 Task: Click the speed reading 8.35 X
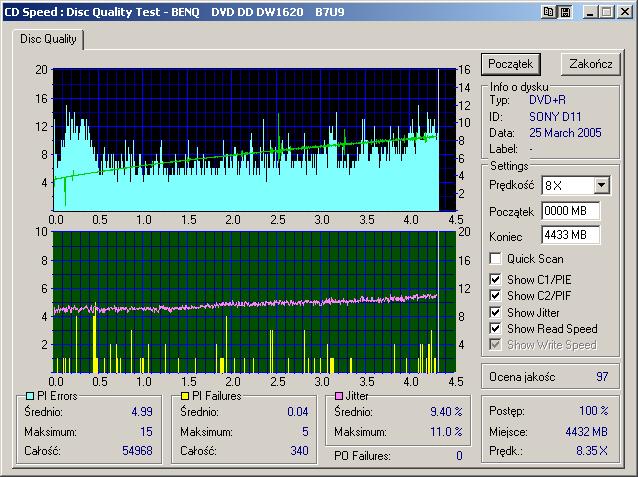coord(592,451)
